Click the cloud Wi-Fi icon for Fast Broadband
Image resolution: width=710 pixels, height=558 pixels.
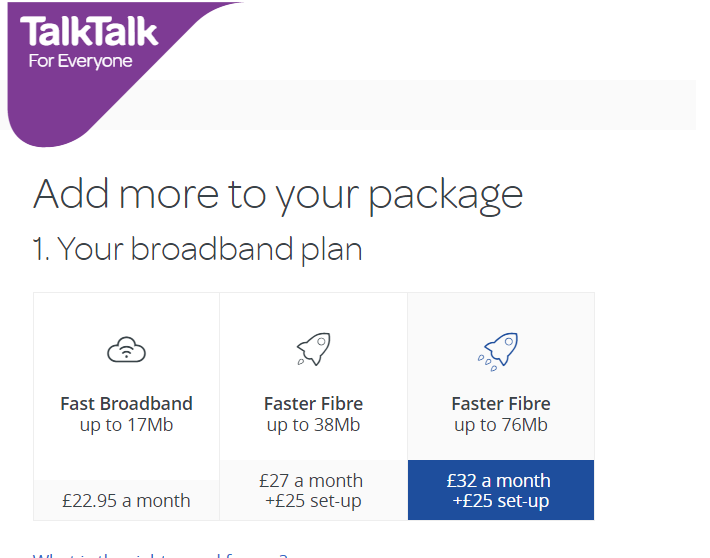click(126, 349)
